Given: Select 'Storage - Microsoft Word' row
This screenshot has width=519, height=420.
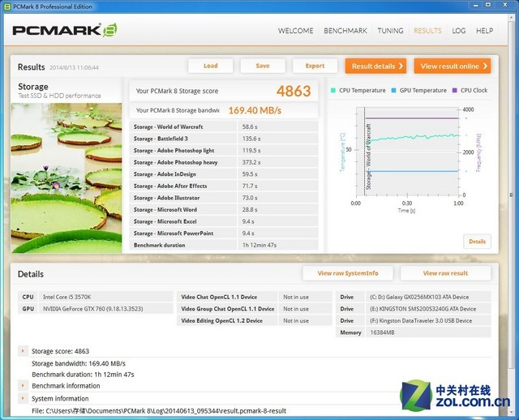Looking at the screenshot, I should pyautogui.click(x=224, y=210).
